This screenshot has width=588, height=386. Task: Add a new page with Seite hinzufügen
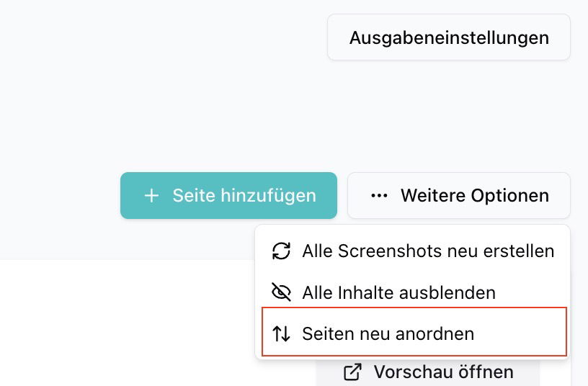[228, 196]
